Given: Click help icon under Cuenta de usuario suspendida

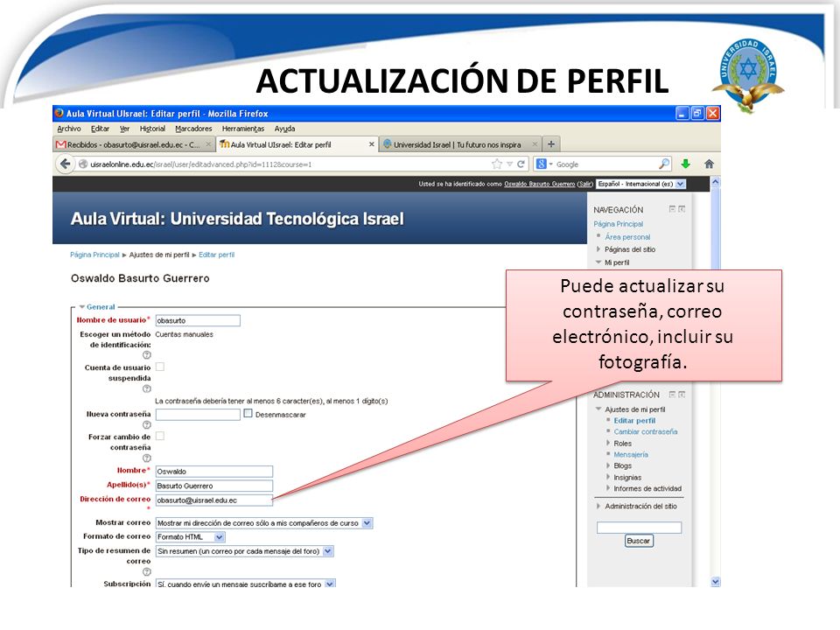Looking at the screenshot, I should click(146, 388).
